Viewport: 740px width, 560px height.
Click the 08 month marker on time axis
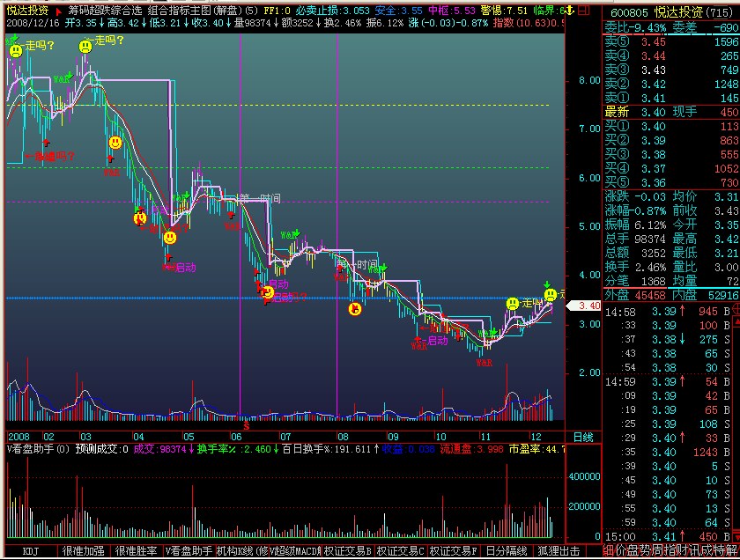(x=343, y=437)
